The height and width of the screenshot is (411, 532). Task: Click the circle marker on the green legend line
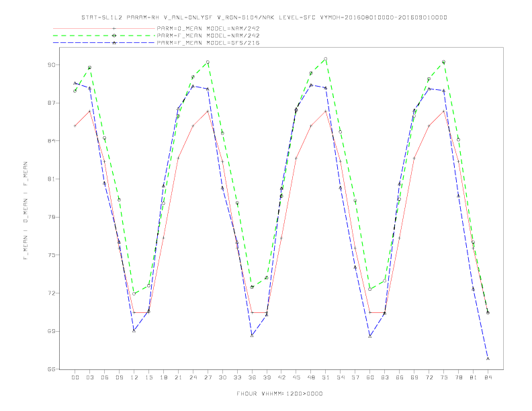(x=114, y=36)
